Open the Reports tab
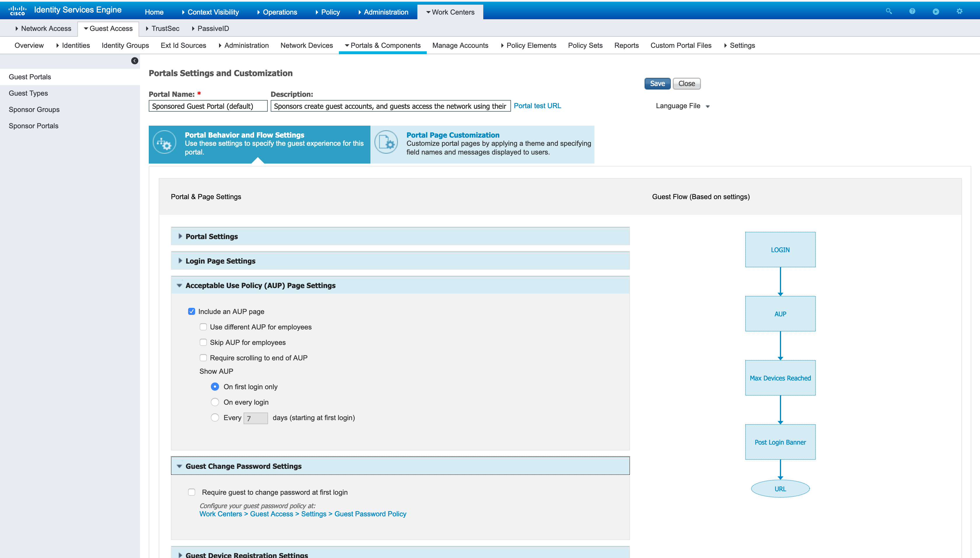The height and width of the screenshot is (558, 980). pyautogui.click(x=626, y=45)
